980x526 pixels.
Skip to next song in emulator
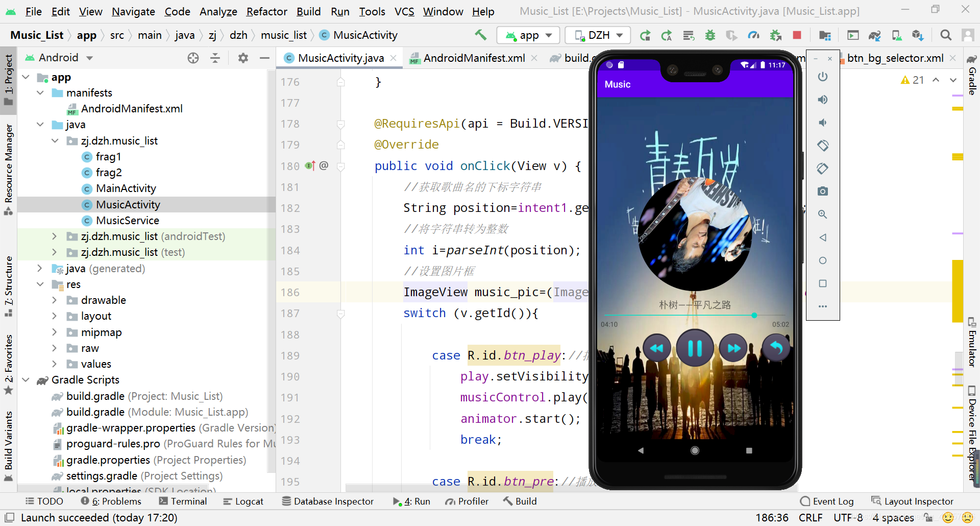[733, 348]
